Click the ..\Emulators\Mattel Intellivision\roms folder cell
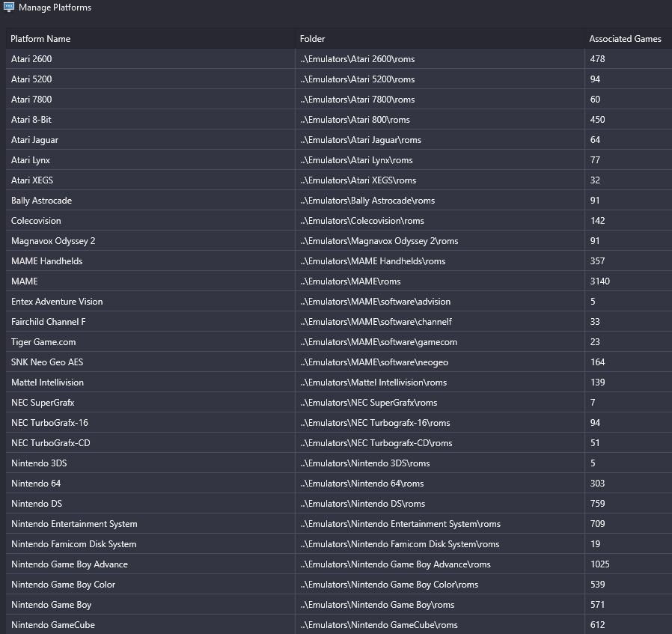The image size is (672, 634). pyautogui.click(x=440, y=382)
